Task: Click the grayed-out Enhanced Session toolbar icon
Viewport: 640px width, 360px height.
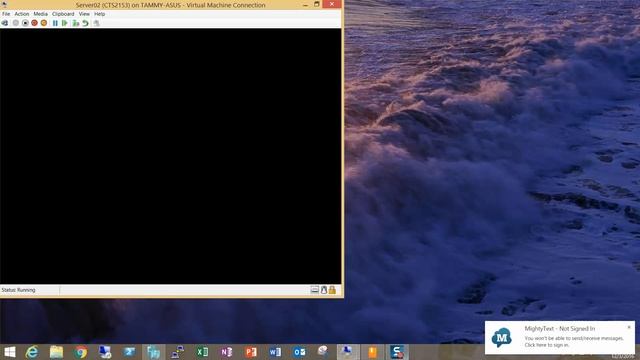Action: (96, 23)
